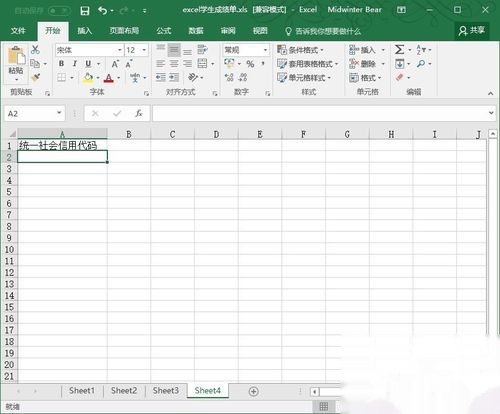The image size is (500, 414).
Task: Switch to Page Layout (页面布局) tab
Action: (124, 31)
